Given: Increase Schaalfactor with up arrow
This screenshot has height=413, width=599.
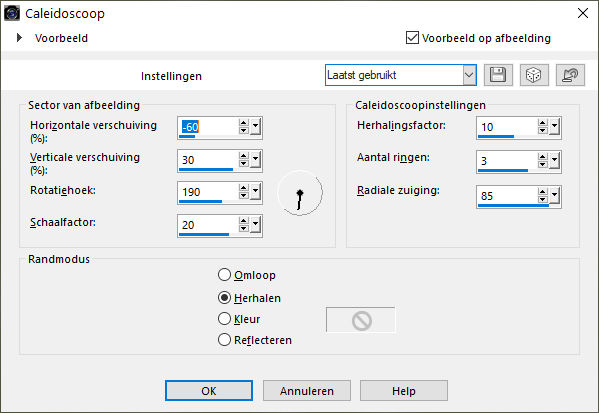Looking at the screenshot, I should click(244, 220).
